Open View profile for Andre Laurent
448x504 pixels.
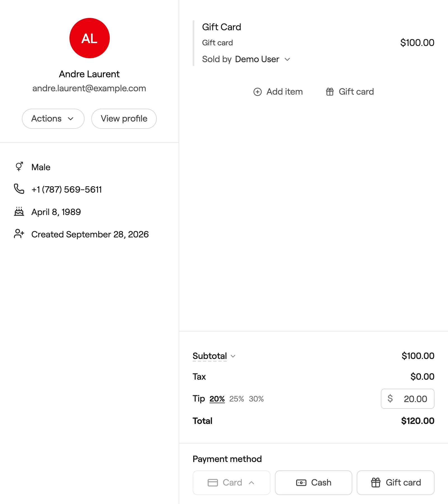point(124,119)
